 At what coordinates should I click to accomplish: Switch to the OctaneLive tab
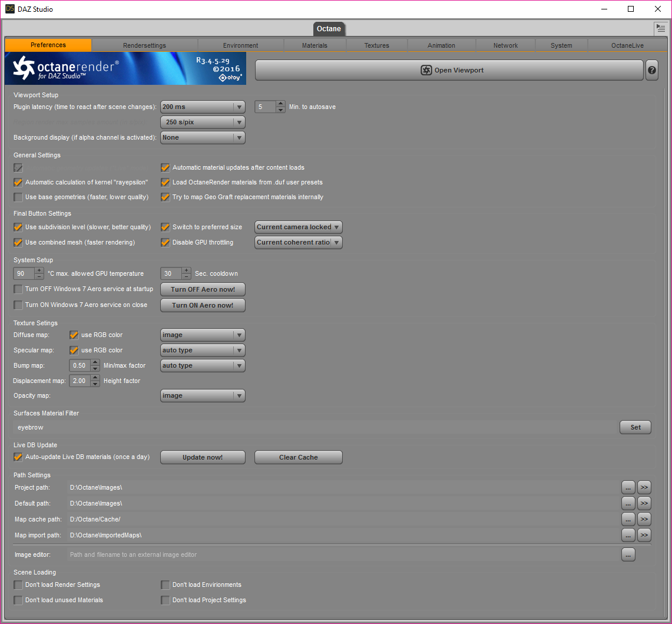coord(627,45)
